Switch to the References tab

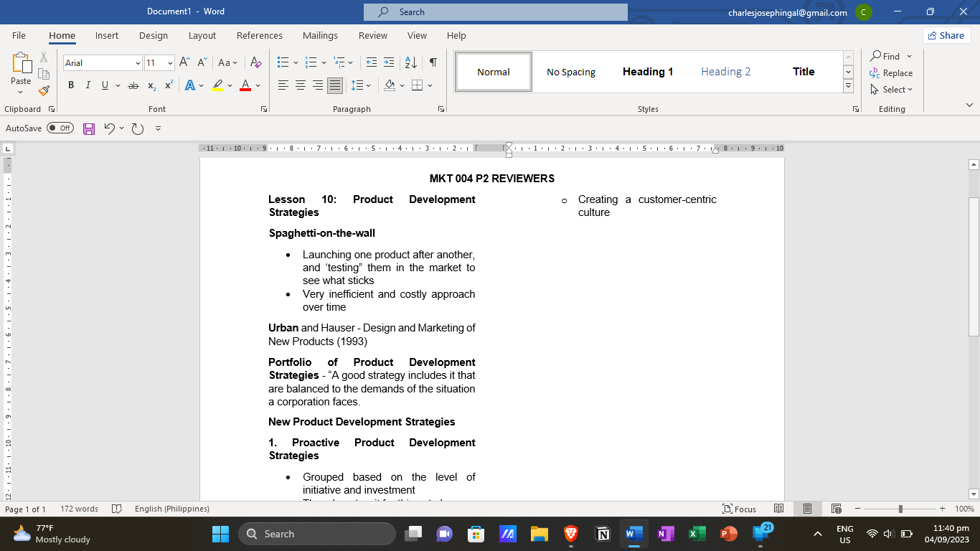pos(260,35)
